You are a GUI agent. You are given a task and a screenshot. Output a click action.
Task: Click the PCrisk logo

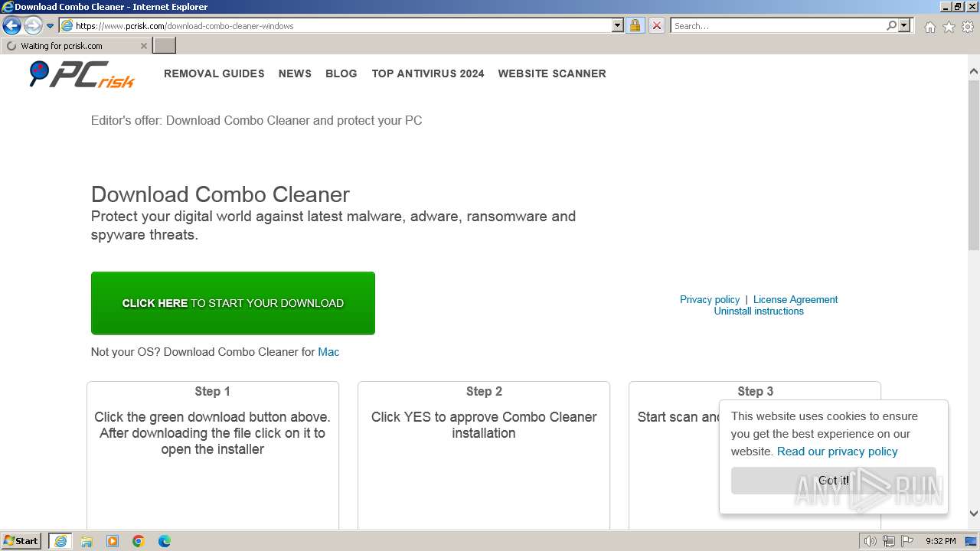coord(82,74)
